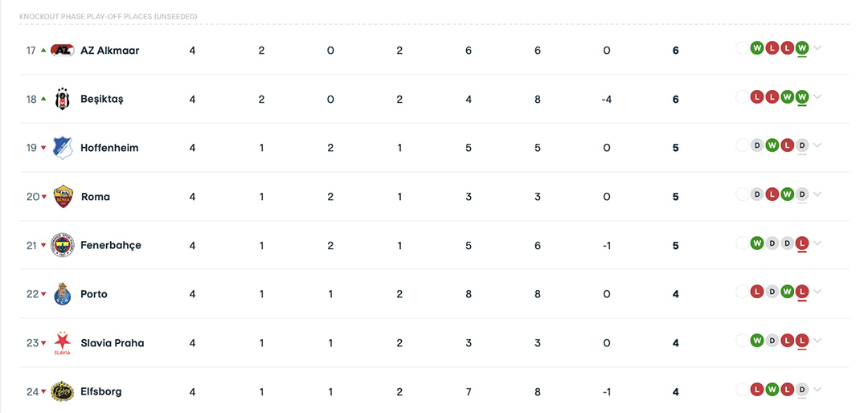Click Hoffenheim's green W form badge

(772, 145)
